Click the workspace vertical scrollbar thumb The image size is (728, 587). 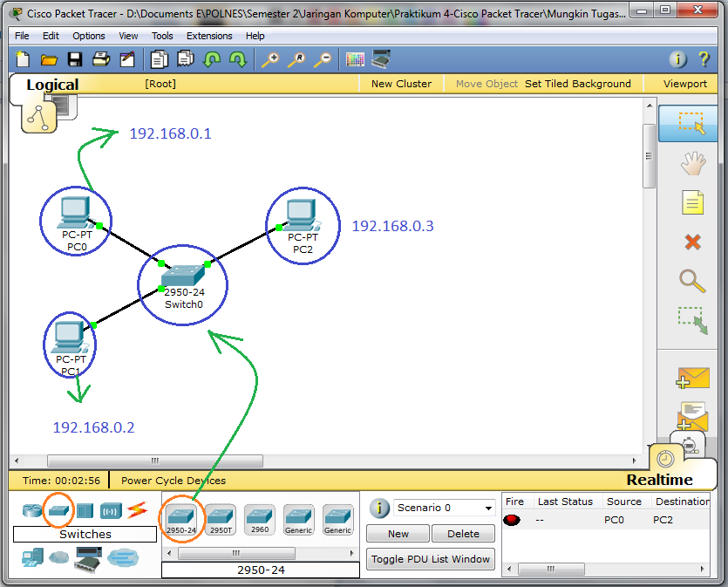(x=649, y=156)
